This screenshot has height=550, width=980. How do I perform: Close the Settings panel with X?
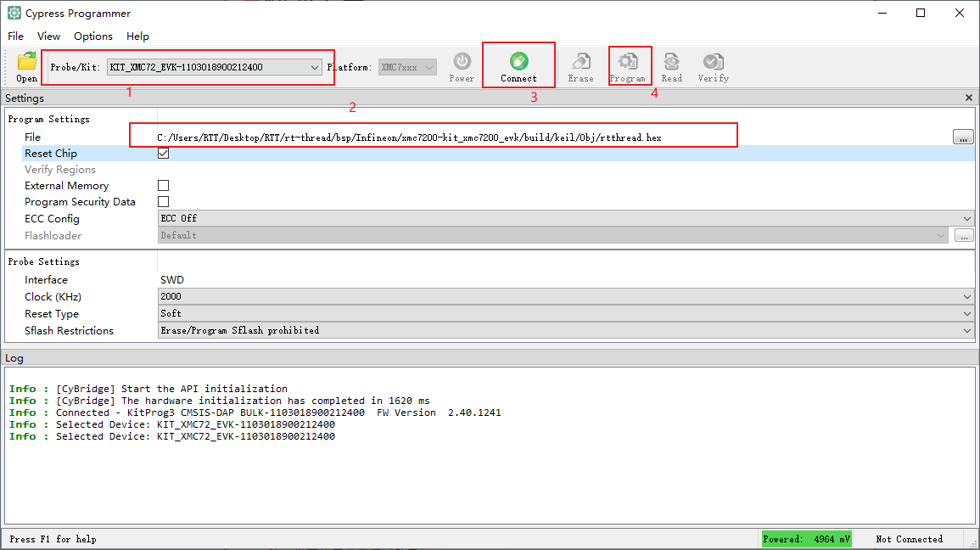point(969,98)
